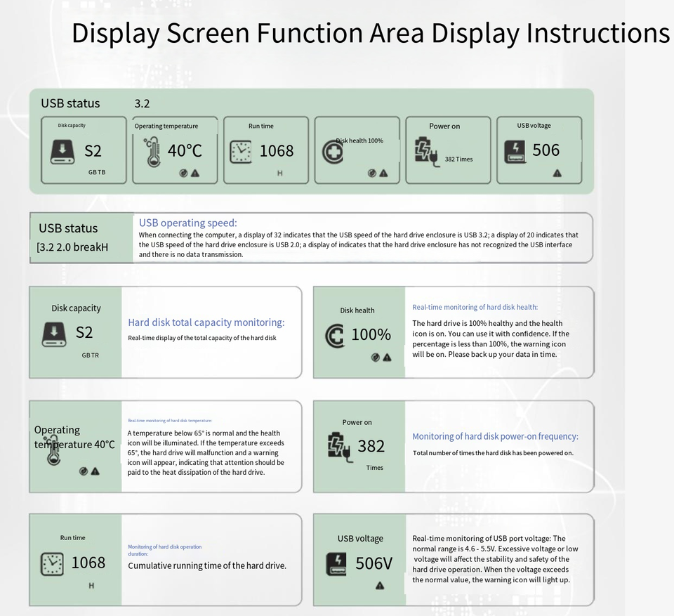
Task: Click the 'GBTB' unit text in top Disk capacity tile
Action: pyautogui.click(x=97, y=172)
